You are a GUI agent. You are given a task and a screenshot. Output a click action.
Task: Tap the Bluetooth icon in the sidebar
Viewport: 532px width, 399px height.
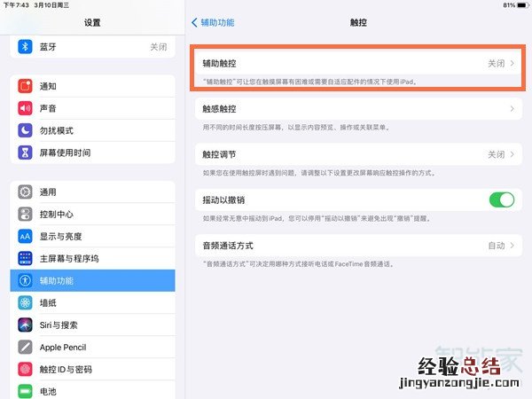coord(25,46)
